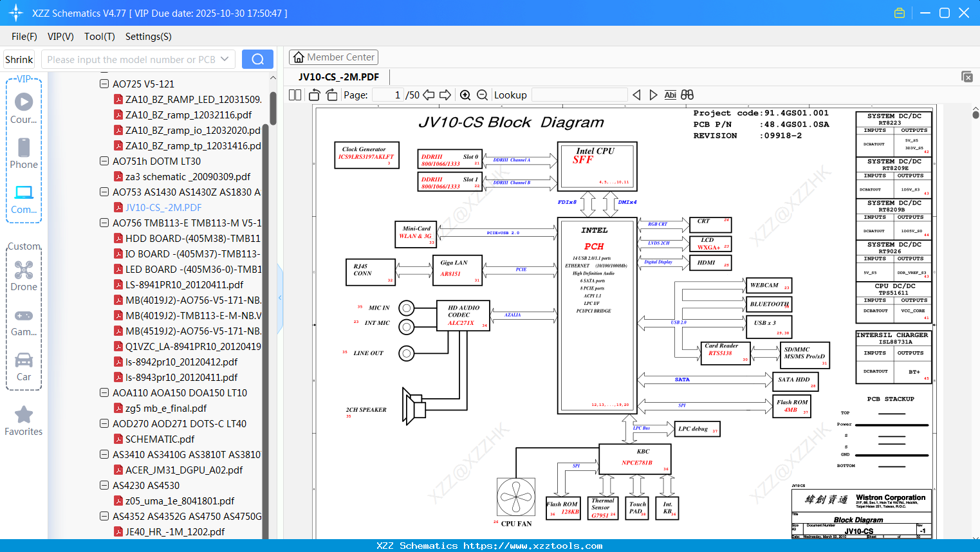Click the file tree vertical scrollbar thumb
The width and height of the screenshot is (980, 552).
[273, 108]
